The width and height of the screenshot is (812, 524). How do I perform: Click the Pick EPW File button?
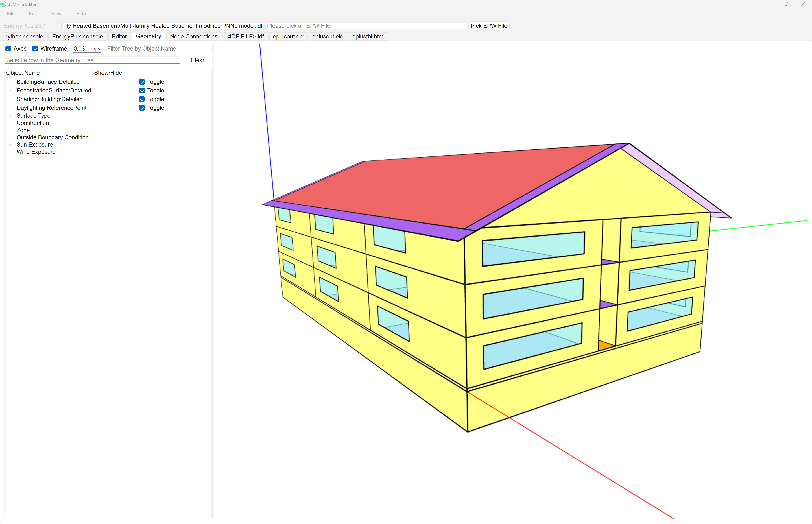tap(489, 26)
